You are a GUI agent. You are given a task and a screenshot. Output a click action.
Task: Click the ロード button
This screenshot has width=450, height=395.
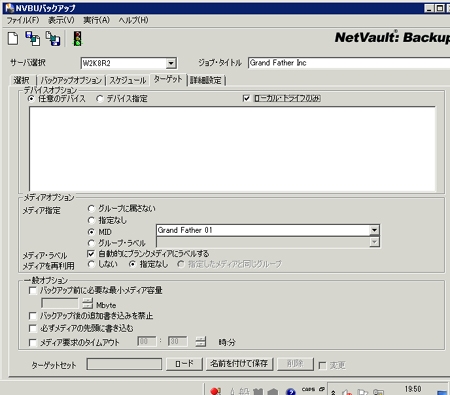point(184,364)
